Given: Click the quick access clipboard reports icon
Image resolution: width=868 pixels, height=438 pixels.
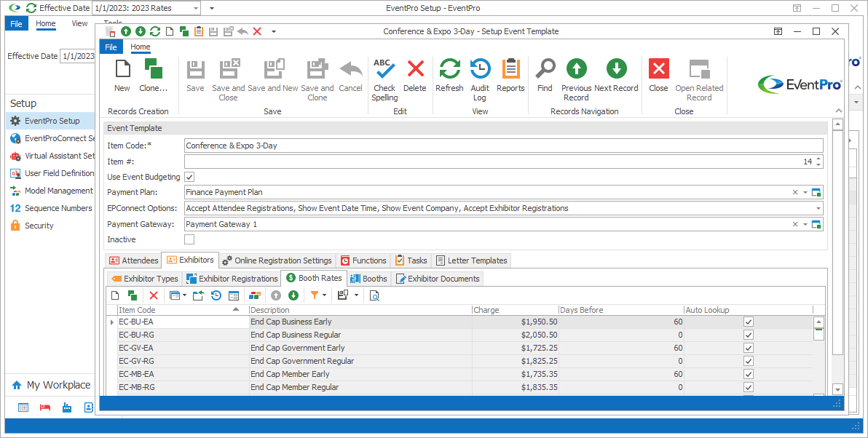Looking at the screenshot, I should pos(199,31).
